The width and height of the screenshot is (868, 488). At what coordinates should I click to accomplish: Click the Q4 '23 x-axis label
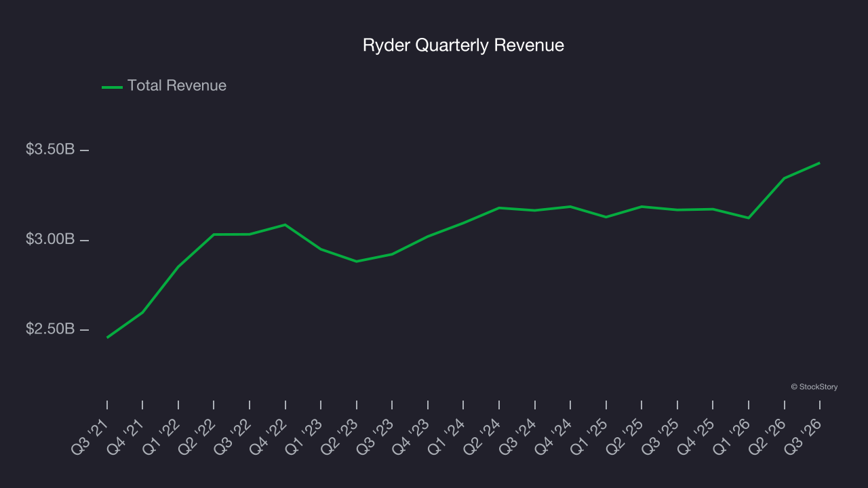pyautogui.click(x=410, y=436)
